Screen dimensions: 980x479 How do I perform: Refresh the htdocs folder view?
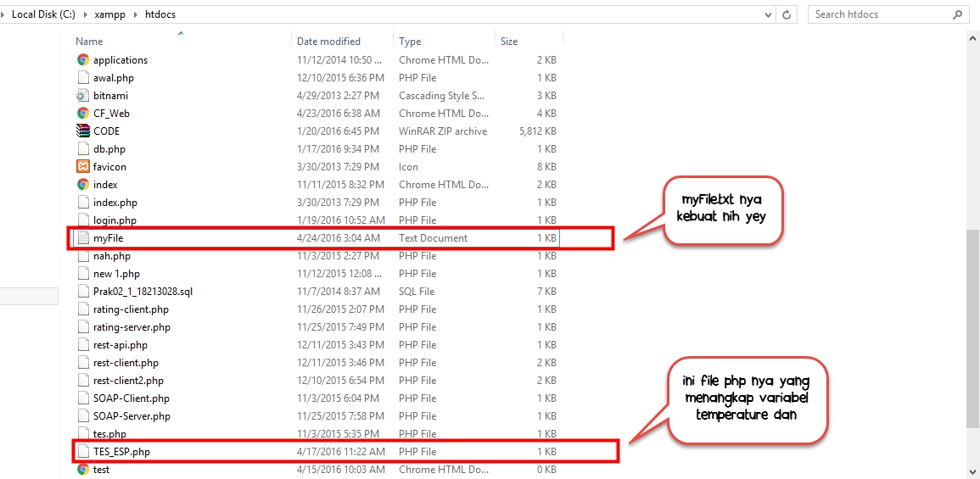787,14
